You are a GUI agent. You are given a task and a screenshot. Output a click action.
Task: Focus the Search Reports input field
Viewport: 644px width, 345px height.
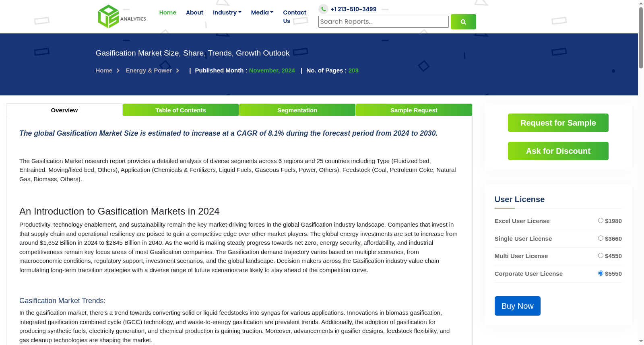tap(383, 22)
